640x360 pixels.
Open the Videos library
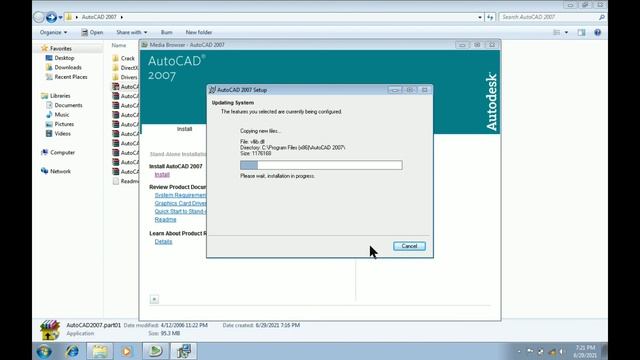(62, 133)
